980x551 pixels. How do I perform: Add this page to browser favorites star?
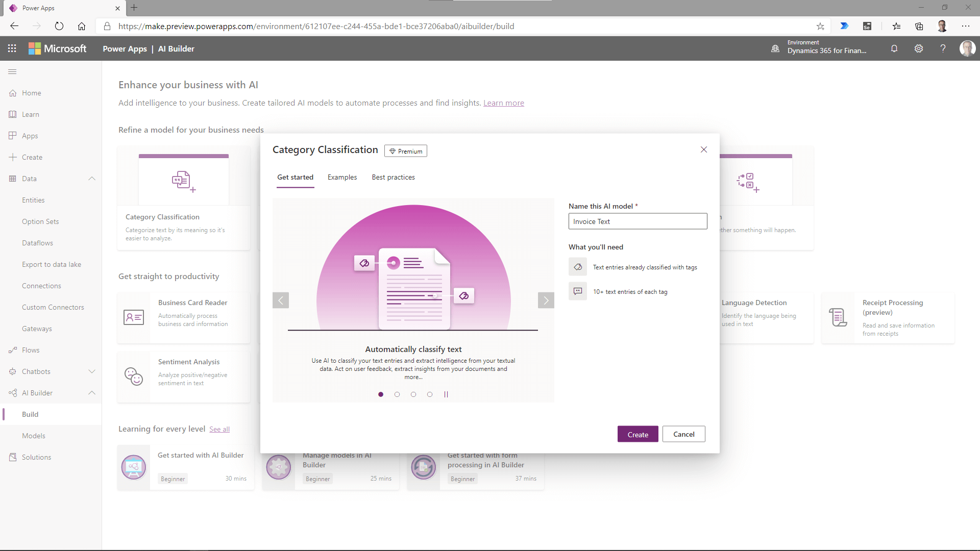(820, 26)
